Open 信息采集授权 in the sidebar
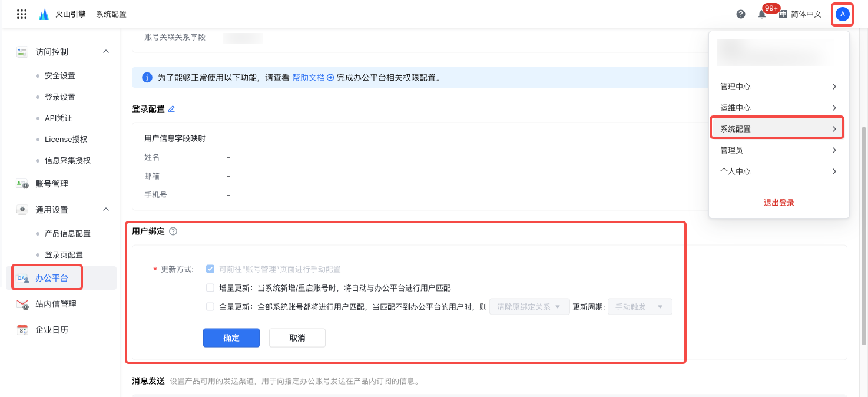 coord(68,161)
